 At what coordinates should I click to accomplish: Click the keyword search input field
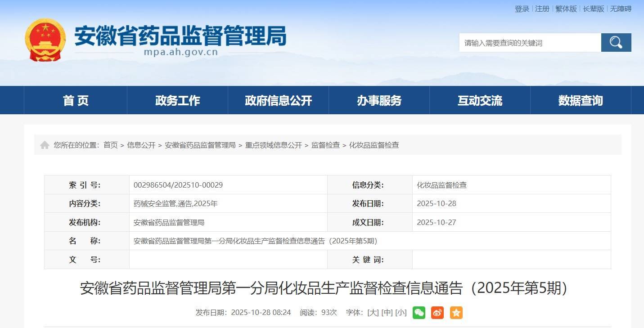tap(518, 42)
